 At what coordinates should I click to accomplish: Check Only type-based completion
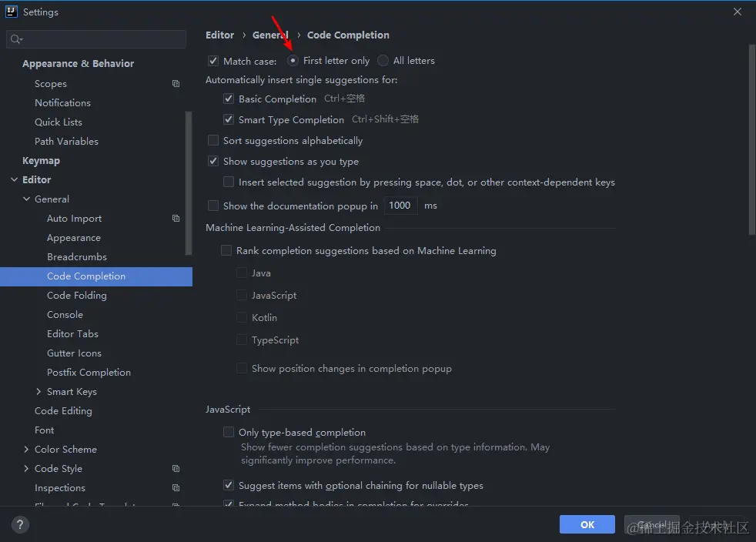[x=229, y=432]
